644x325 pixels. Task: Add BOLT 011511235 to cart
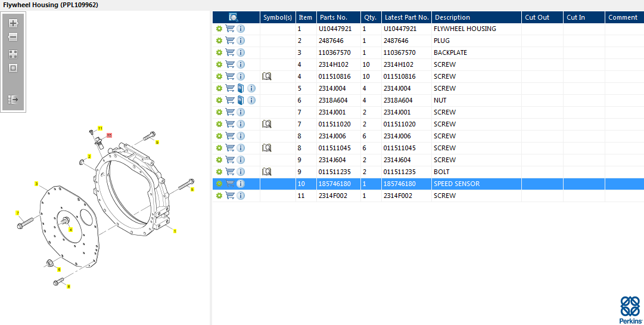(x=230, y=172)
